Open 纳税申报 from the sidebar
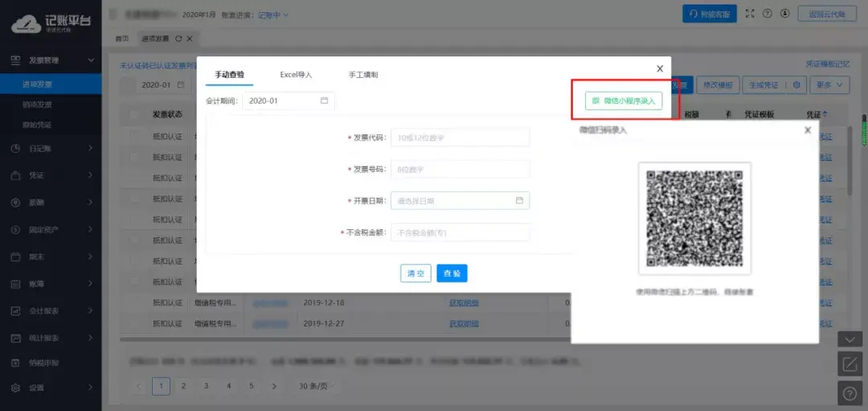 (x=43, y=363)
